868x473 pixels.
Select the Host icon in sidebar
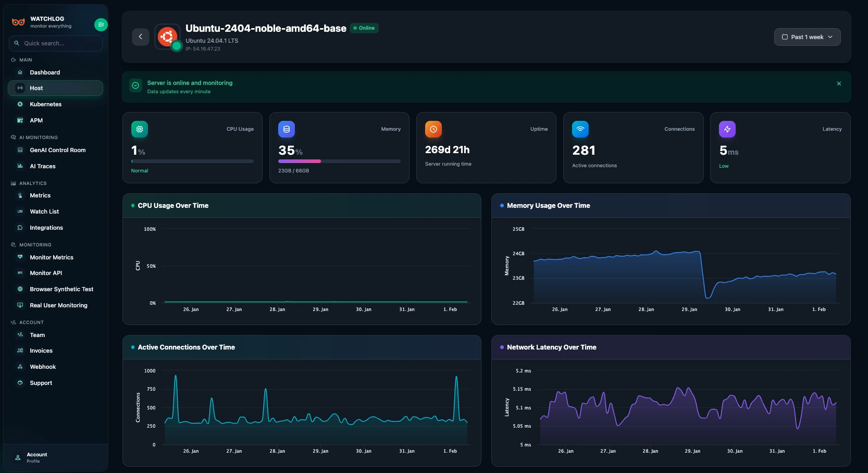pyautogui.click(x=20, y=88)
